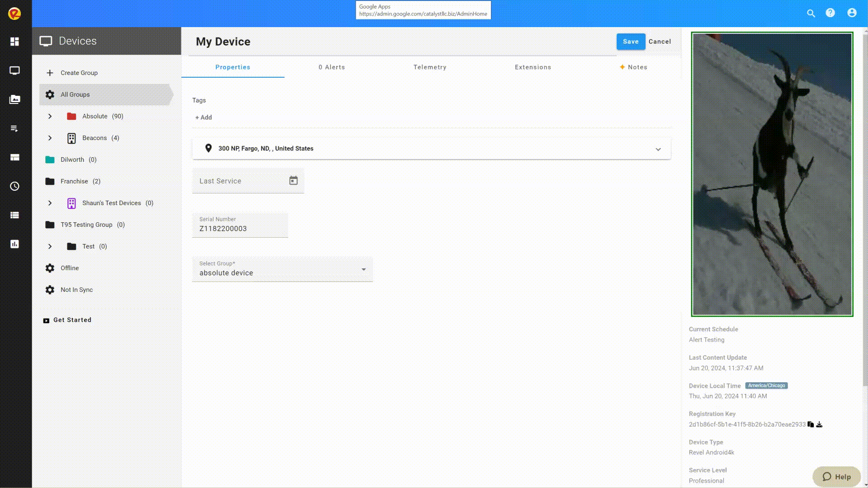
Task: Open the user account icon in the header
Action: point(852,13)
